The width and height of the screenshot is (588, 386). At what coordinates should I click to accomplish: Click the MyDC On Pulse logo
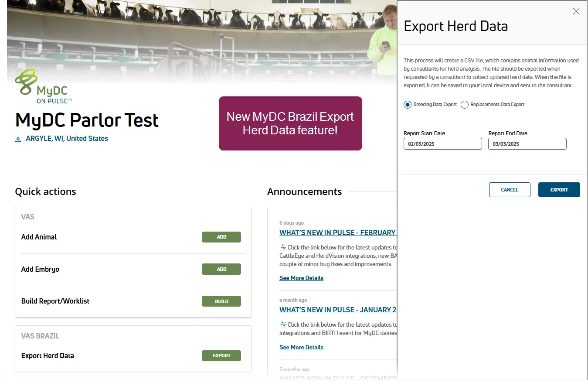pos(43,87)
